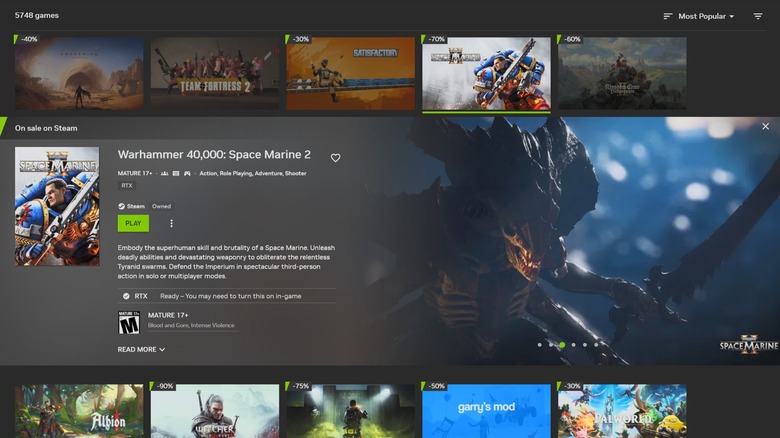Click the -40% discount badge
This screenshot has height=438, width=780.
[x=27, y=39]
